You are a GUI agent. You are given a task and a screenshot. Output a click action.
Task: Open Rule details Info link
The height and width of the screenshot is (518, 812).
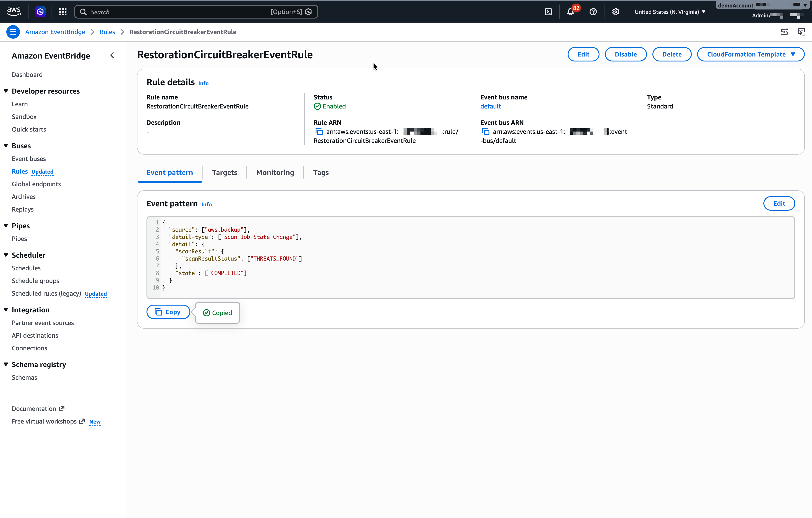point(203,83)
